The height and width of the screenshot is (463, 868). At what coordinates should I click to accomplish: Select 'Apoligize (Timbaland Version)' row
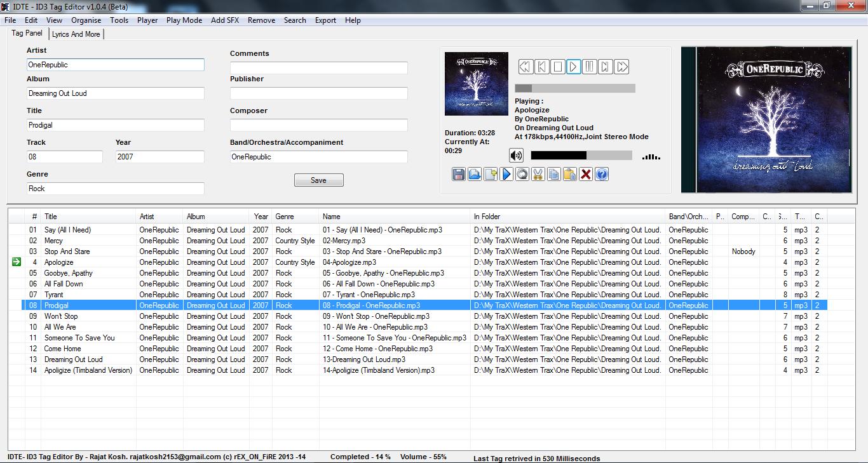417,370
